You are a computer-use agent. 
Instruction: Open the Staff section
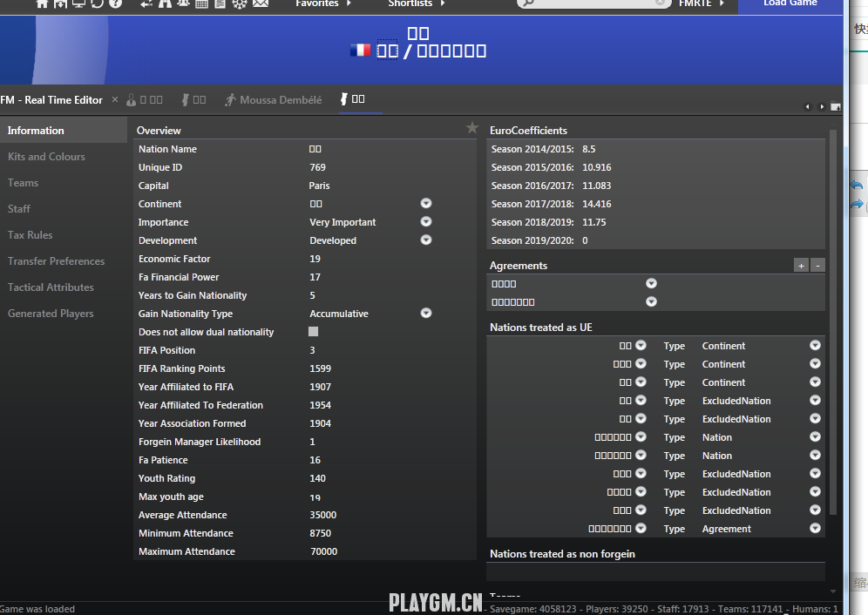click(x=64, y=209)
